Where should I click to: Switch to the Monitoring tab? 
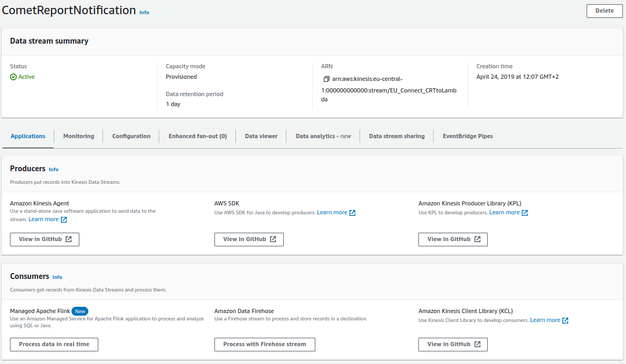79,136
